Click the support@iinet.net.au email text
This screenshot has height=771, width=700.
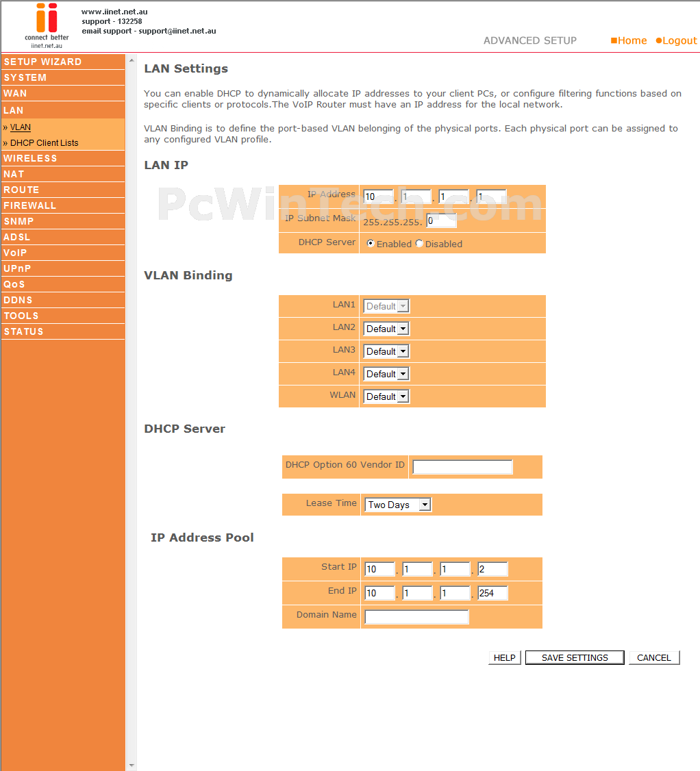point(177,31)
